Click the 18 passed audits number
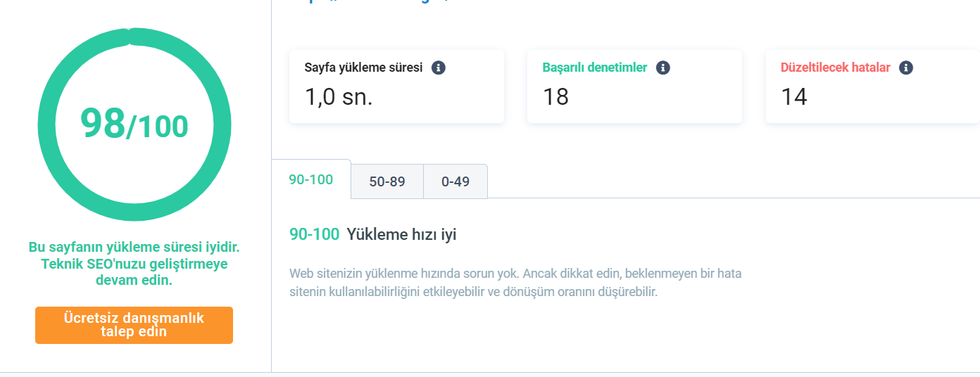 pos(555,96)
